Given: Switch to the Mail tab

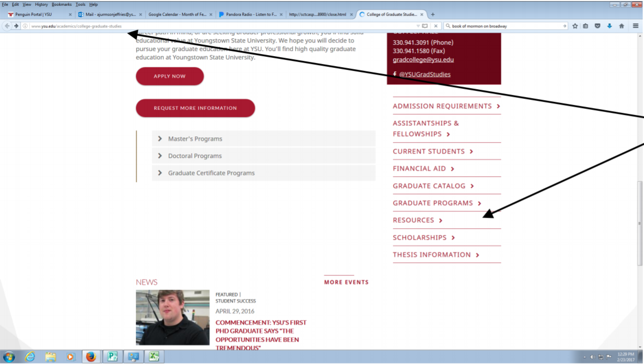Looking at the screenshot, I should pos(110,14).
